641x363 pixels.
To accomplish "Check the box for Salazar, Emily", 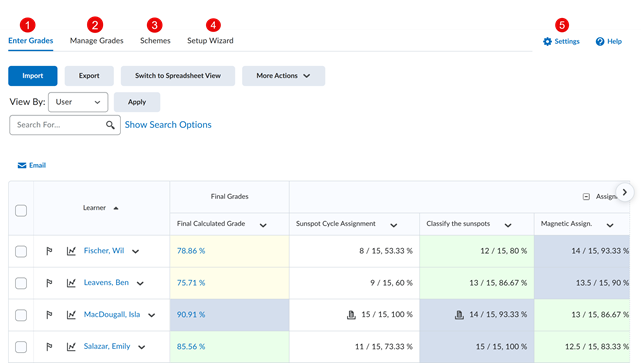I will (21, 347).
